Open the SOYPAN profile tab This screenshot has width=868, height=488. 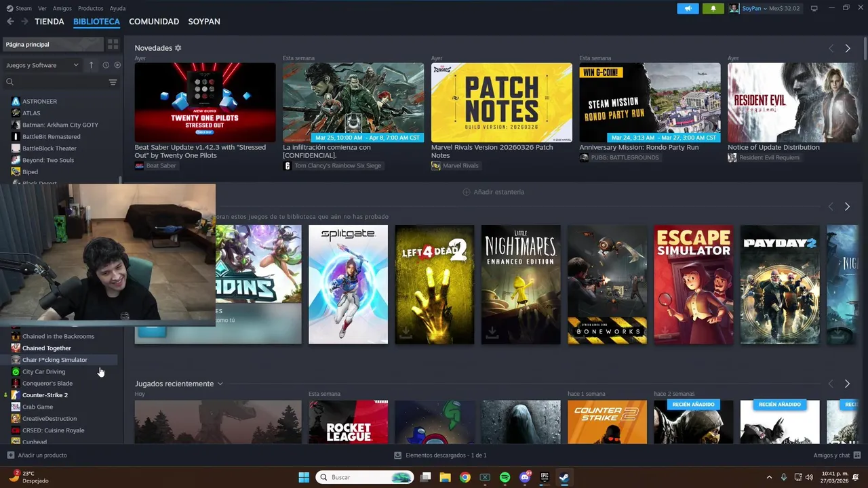204,22
